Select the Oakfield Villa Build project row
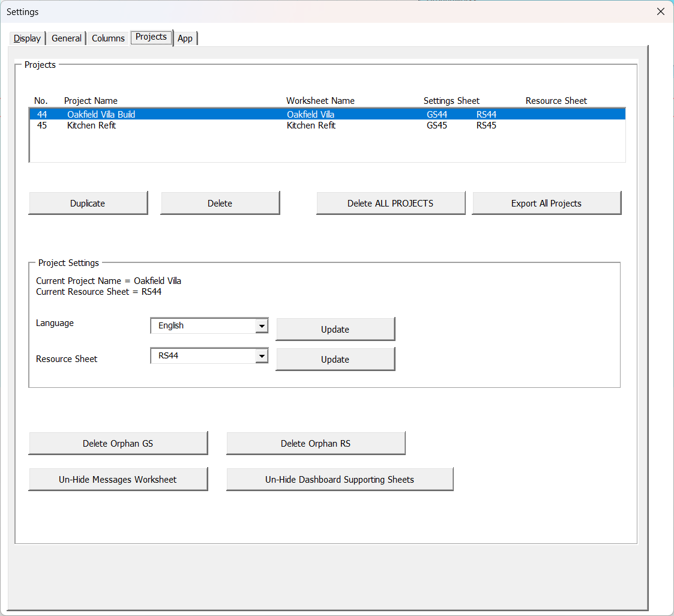 [328, 114]
